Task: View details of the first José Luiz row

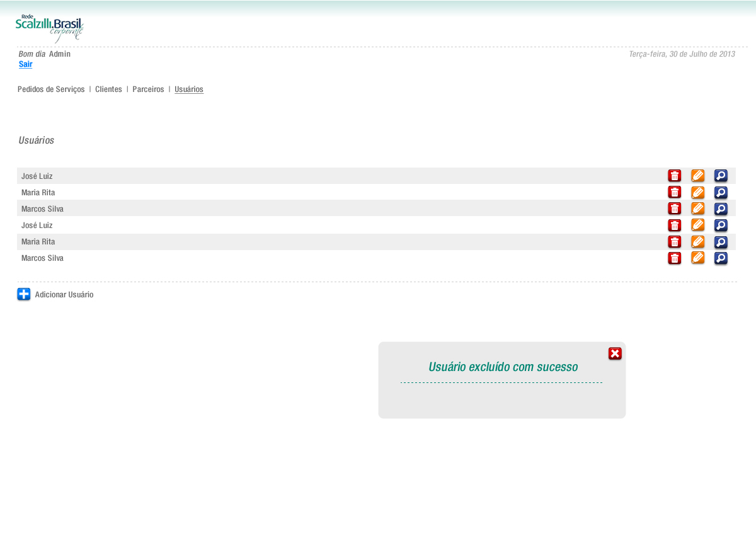Action: 721,176
